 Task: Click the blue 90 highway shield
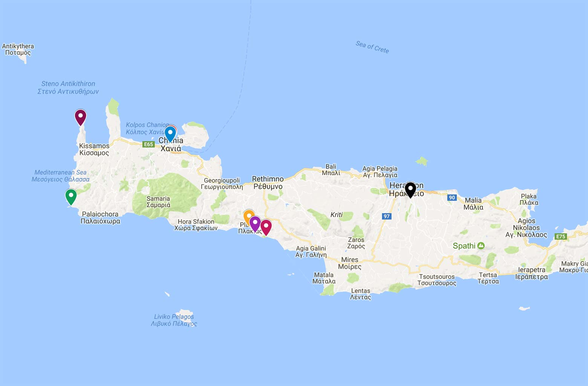[x=452, y=197]
